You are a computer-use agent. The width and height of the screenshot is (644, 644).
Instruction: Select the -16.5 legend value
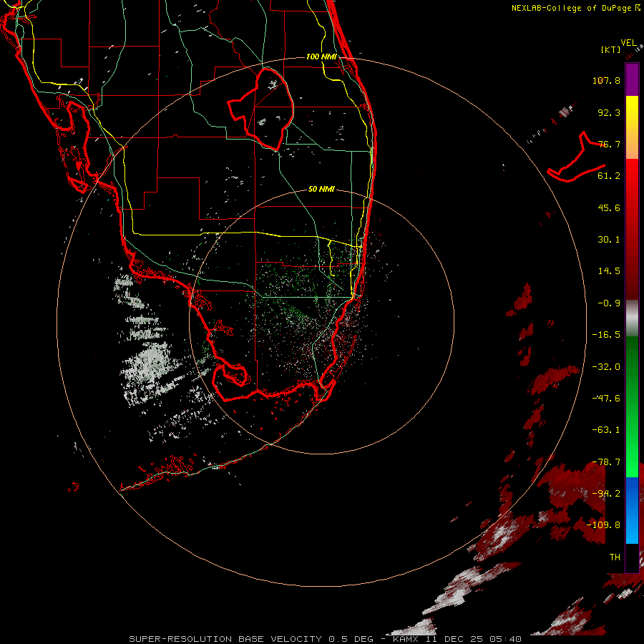(606, 335)
